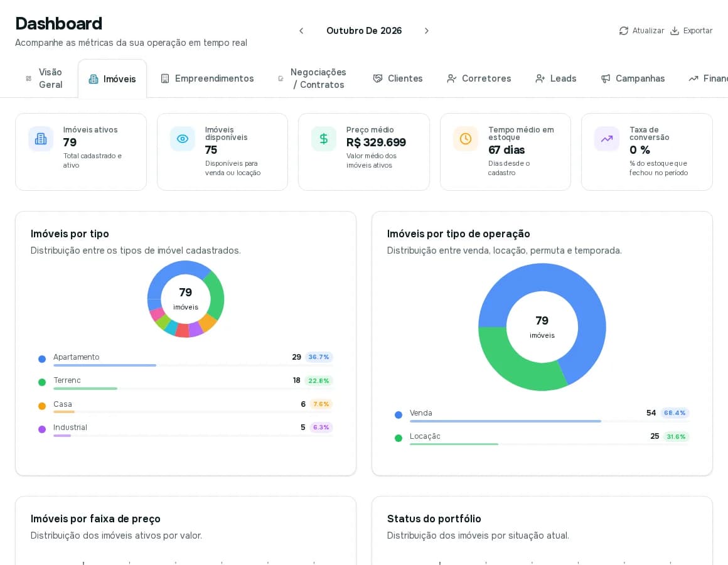The width and height of the screenshot is (728, 565).
Task: Click the clock icon on Tempo médio card
Action: [x=466, y=139]
